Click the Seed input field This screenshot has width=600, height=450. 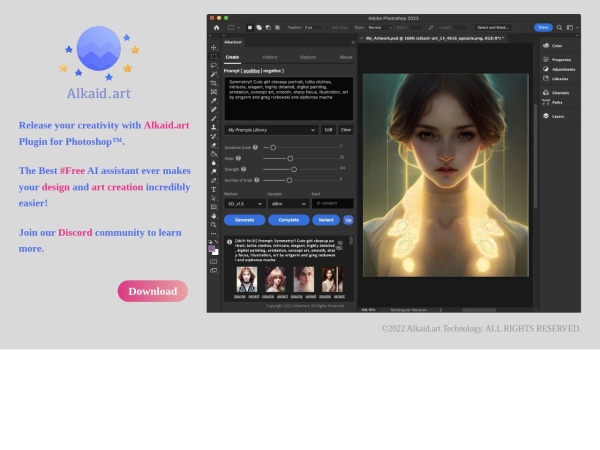point(332,203)
